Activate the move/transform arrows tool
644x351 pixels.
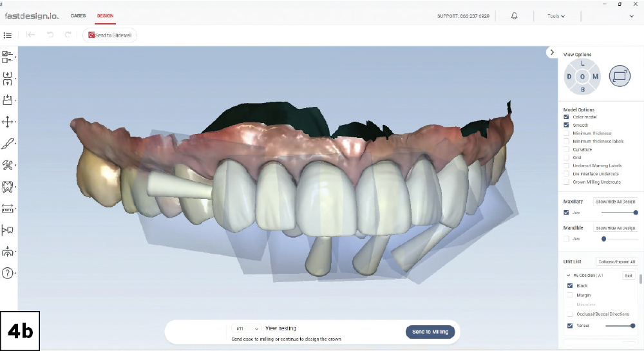[7, 122]
